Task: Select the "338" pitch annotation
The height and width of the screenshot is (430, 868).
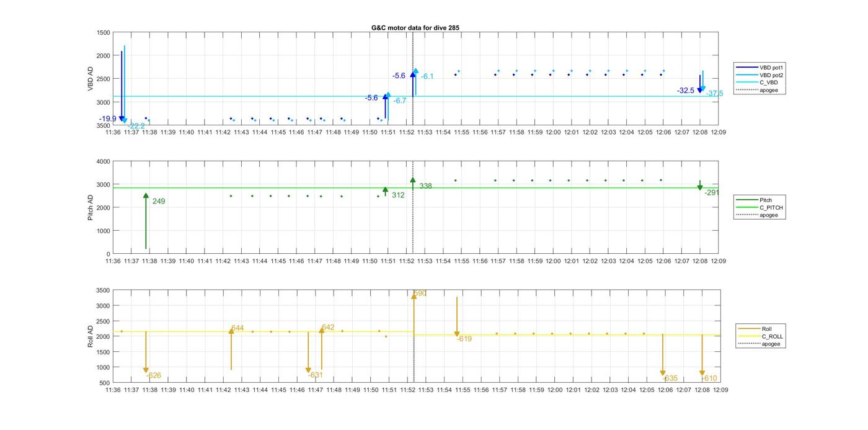Action: coord(425,186)
